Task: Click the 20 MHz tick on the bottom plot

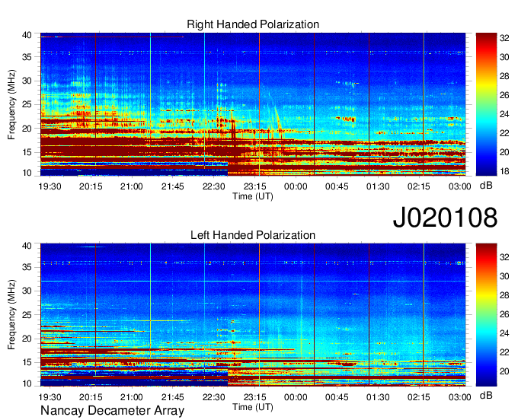Action: pos(27,339)
